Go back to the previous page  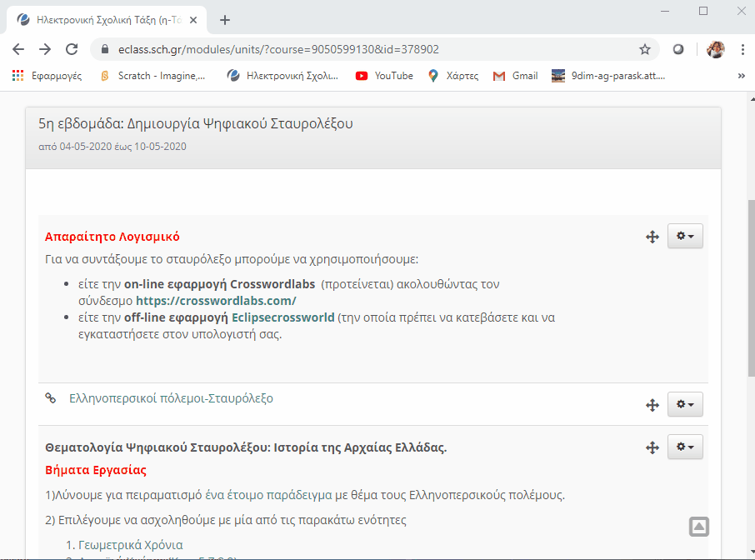(x=18, y=49)
